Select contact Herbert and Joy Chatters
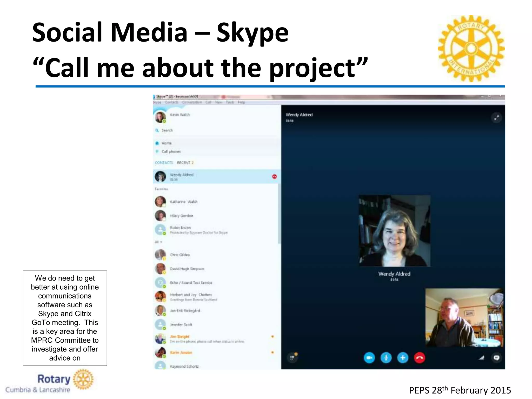The height and width of the screenshot is (399, 532). pyautogui.click(x=217, y=297)
